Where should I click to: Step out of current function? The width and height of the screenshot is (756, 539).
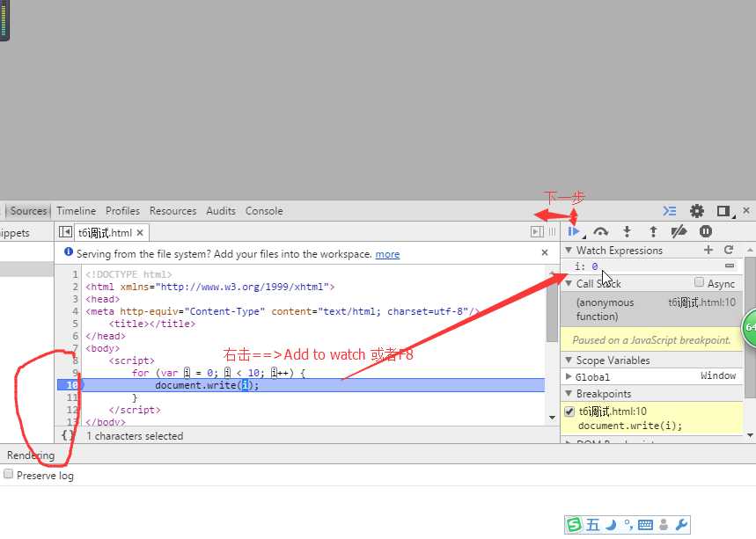[x=653, y=231]
